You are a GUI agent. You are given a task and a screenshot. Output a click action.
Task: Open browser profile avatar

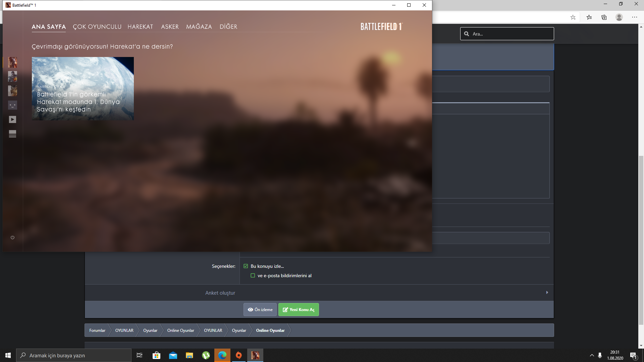pyautogui.click(x=619, y=17)
